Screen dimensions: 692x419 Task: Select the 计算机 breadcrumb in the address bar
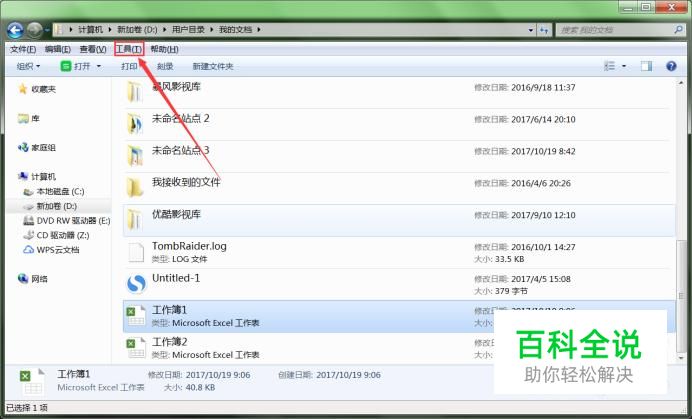90,30
